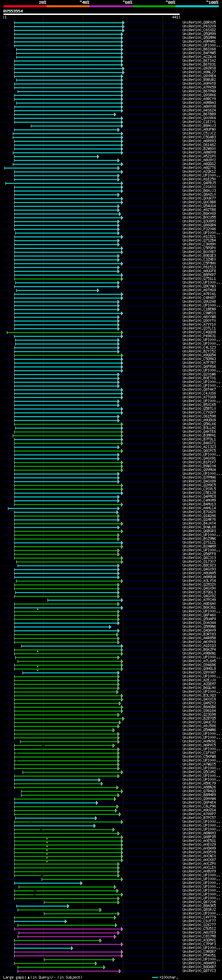Select hit label UniRef100_B6SX68
The height and width of the screenshot is (980, 222).
199,49
